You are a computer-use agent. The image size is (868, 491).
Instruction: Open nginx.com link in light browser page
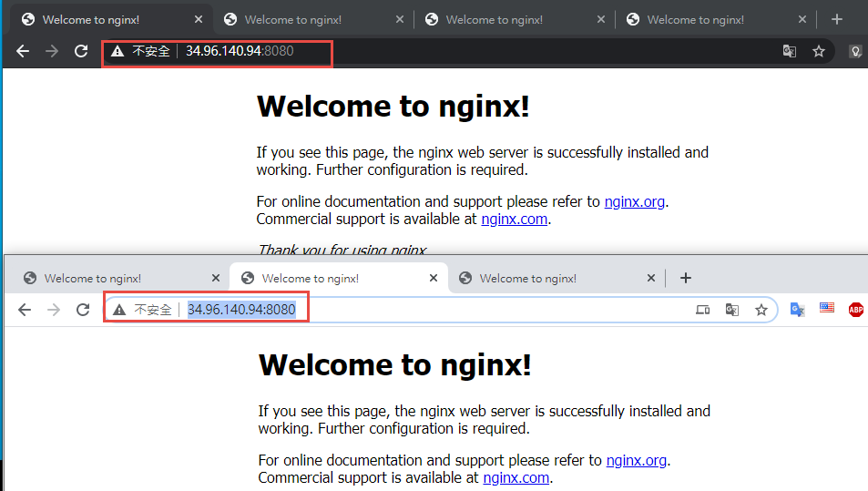click(x=516, y=477)
